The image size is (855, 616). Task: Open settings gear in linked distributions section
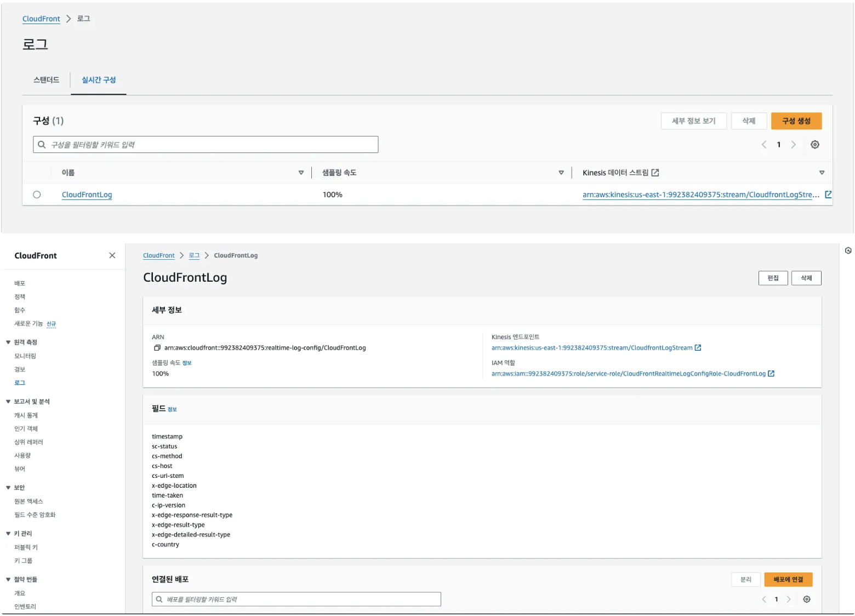pyautogui.click(x=806, y=600)
